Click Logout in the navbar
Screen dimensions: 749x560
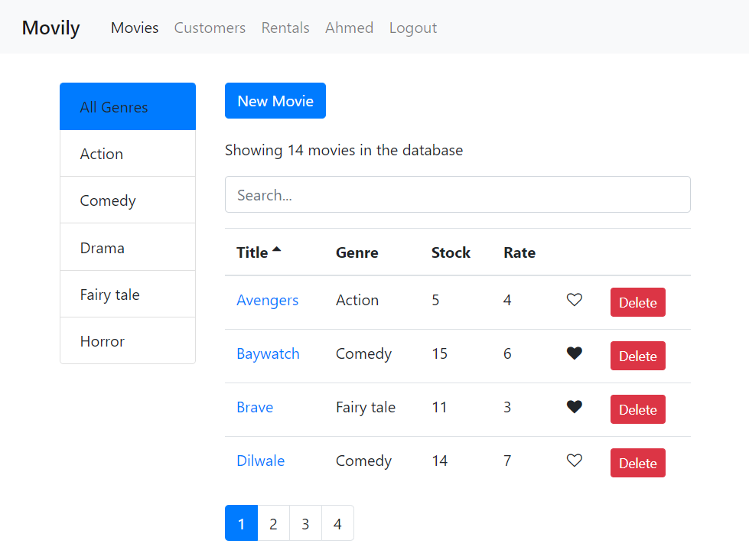coord(412,28)
